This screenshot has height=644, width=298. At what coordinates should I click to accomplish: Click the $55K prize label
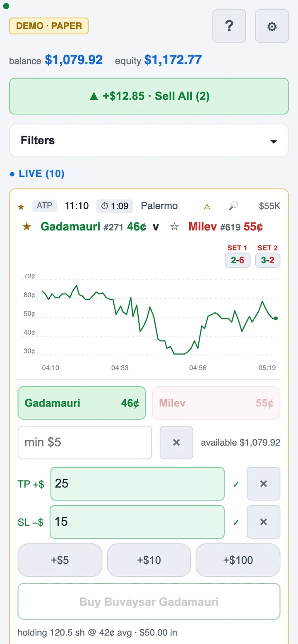pos(269,206)
